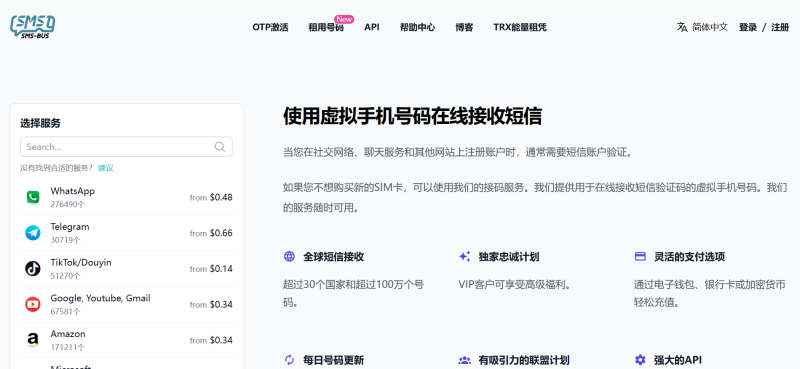Select the WhatsApp service icon
This screenshot has width=800, height=369.
point(33,197)
